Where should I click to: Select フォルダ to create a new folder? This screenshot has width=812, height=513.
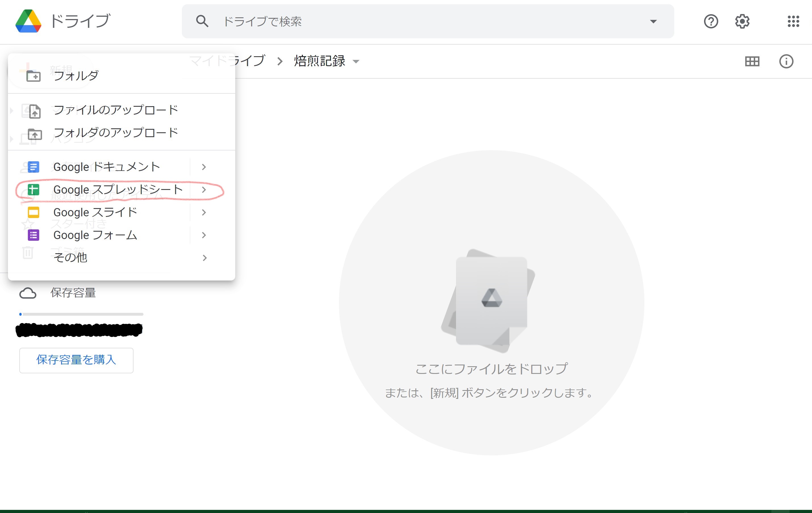76,76
